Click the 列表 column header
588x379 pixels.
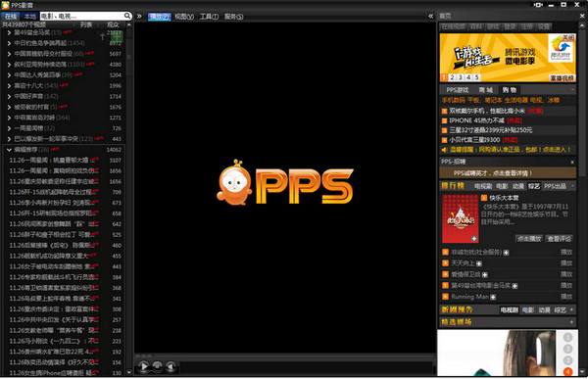(86, 24)
